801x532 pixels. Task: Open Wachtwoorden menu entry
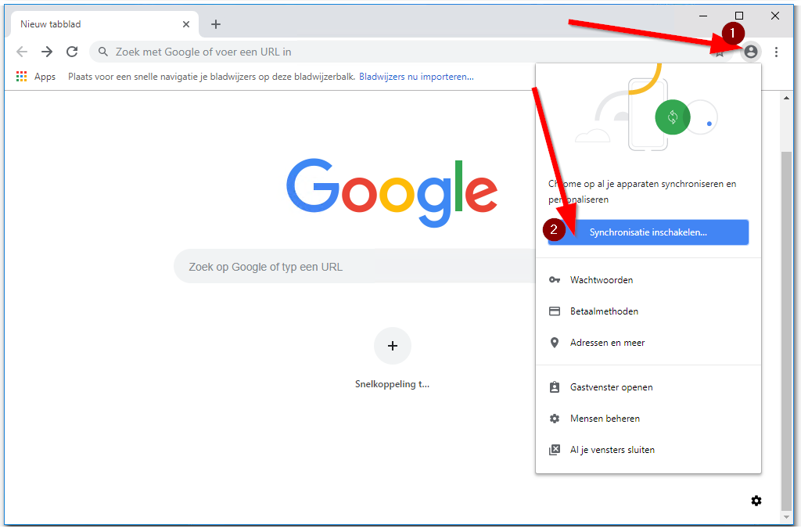click(648, 280)
